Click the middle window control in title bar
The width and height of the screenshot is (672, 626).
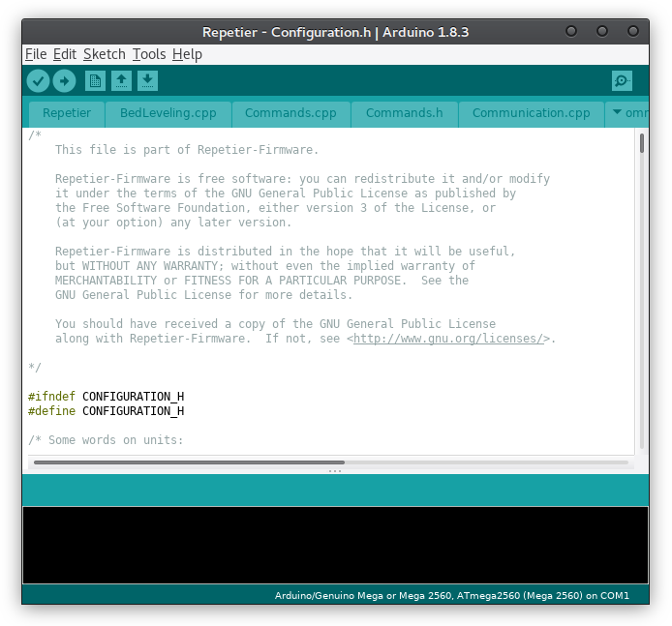click(x=602, y=31)
